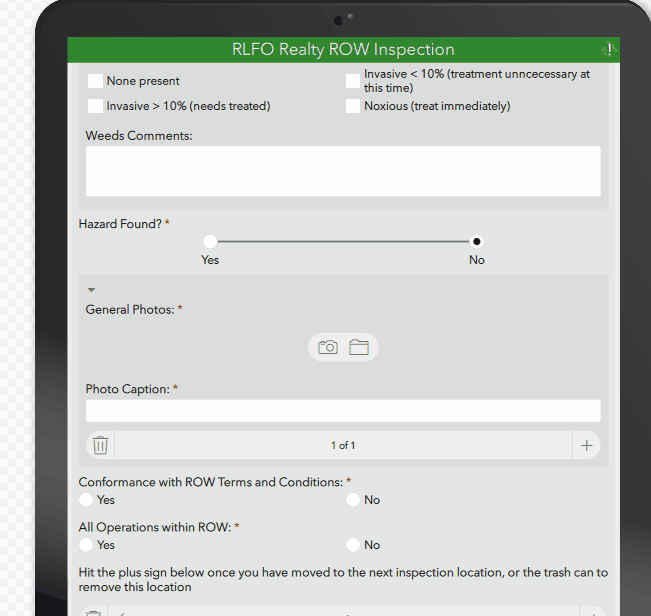Select Yes for Conformance with ROW Terms
Image resolution: width=651 pixels, height=616 pixels.
(x=86, y=500)
